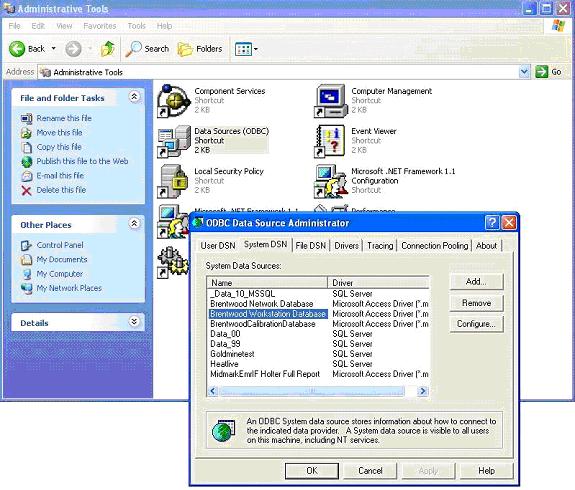
Task: Switch to the Drivers tab
Action: click(346, 246)
